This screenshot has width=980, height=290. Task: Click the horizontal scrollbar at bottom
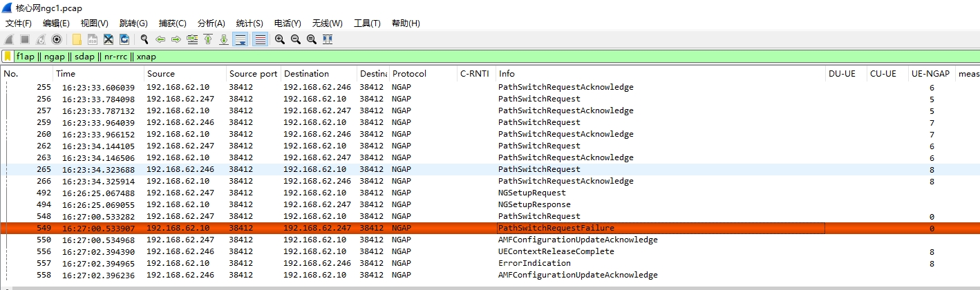click(490, 285)
